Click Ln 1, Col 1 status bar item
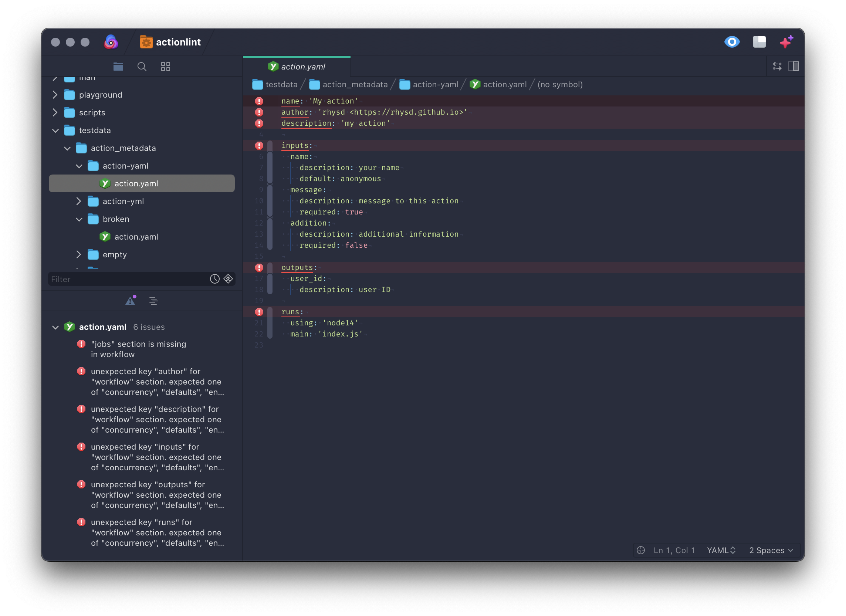 [x=673, y=550]
